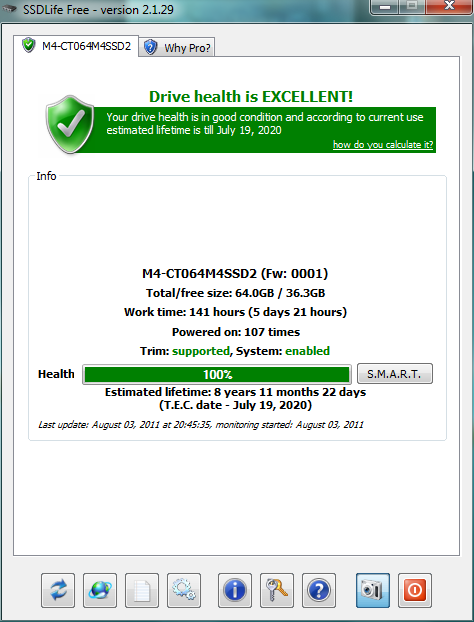474x622 pixels.
Task: Click the 'Health' label
Action: 56,374
